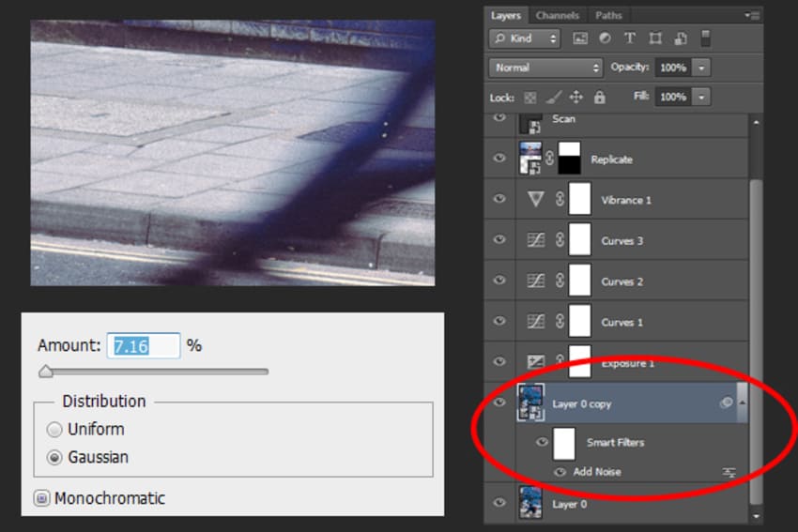Screen dimensions: 798x532
Task: Switch to the Channels tab
Action: (x=558, y=15)
